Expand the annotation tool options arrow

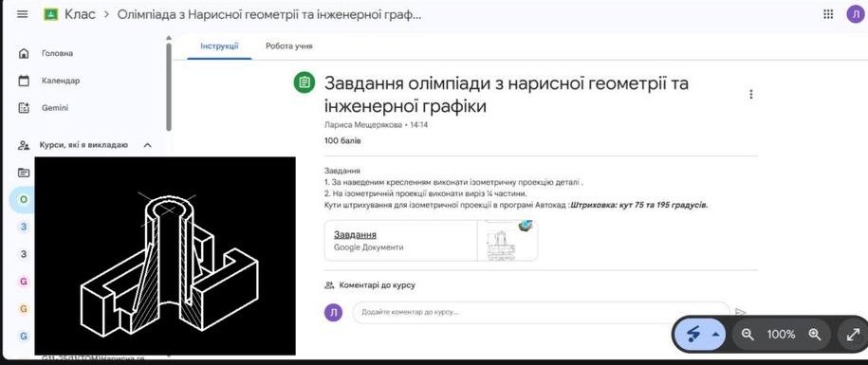click(716, 334)
